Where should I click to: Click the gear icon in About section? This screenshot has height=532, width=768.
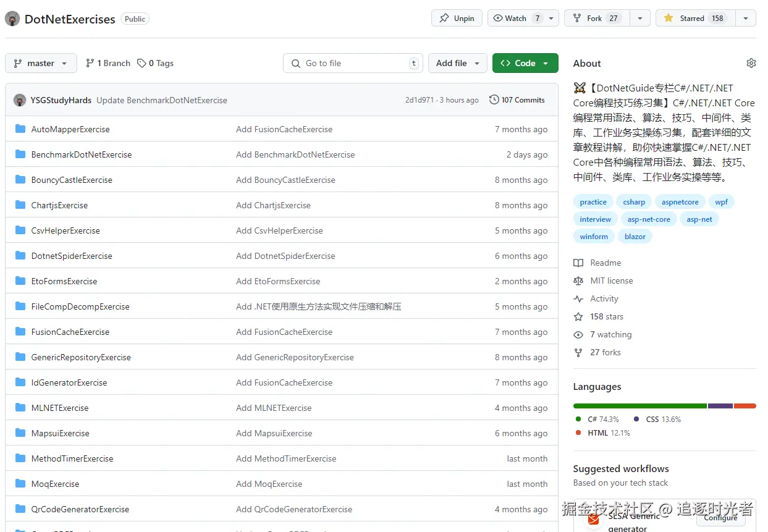[751, 63]
